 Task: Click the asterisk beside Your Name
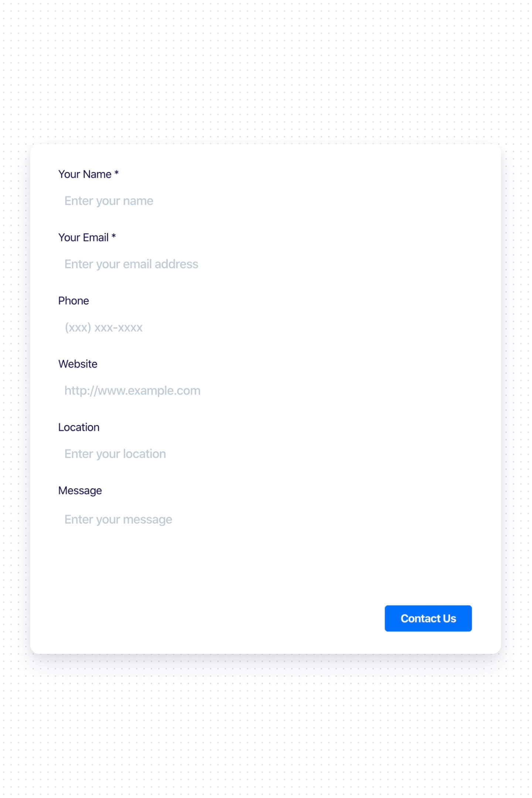(x=116, y=173)
